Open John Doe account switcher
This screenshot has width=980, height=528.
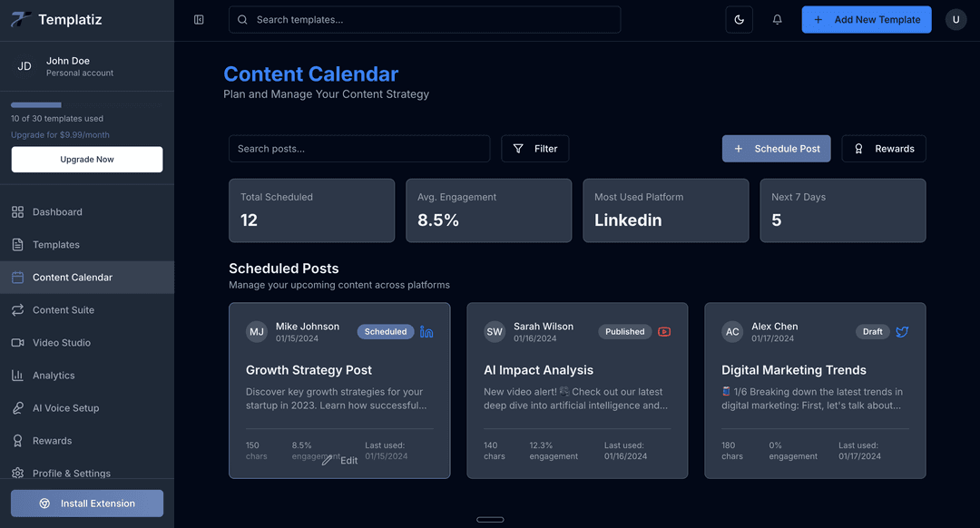[x=87, y=66]
